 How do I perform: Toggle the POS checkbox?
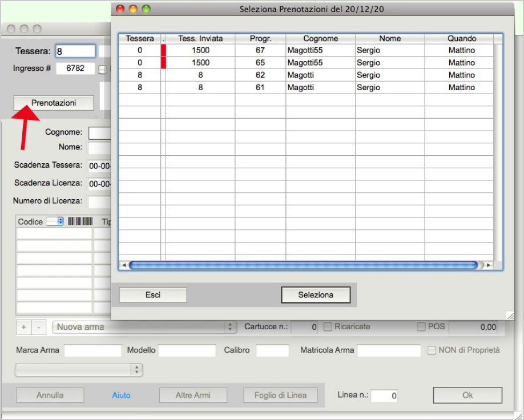pos(421,327)
